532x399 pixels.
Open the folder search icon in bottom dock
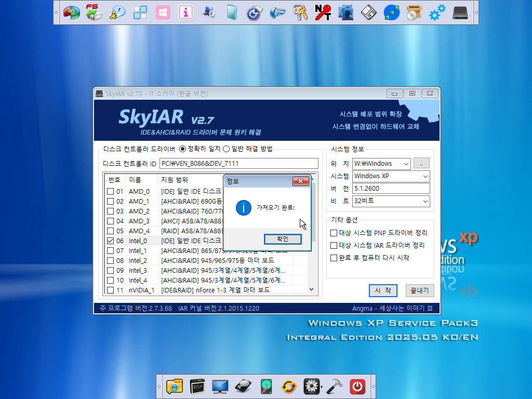tap(175, 387)
